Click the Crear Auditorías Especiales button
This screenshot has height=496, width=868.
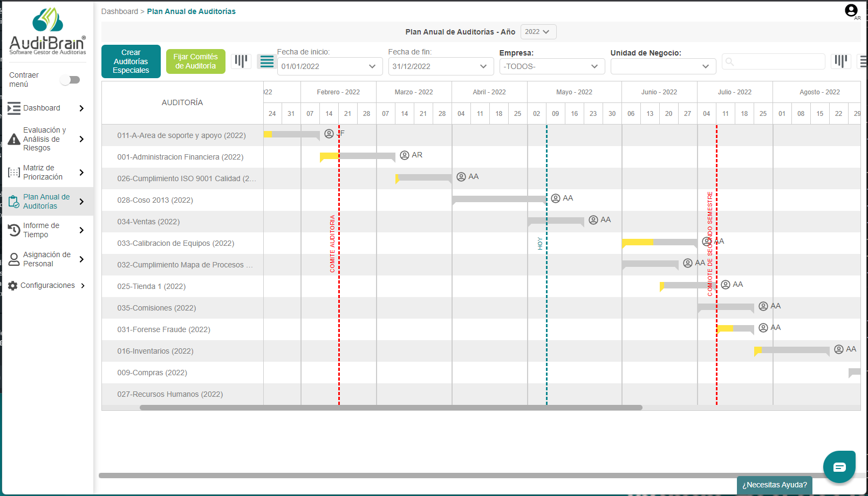(x=131, y=61)
